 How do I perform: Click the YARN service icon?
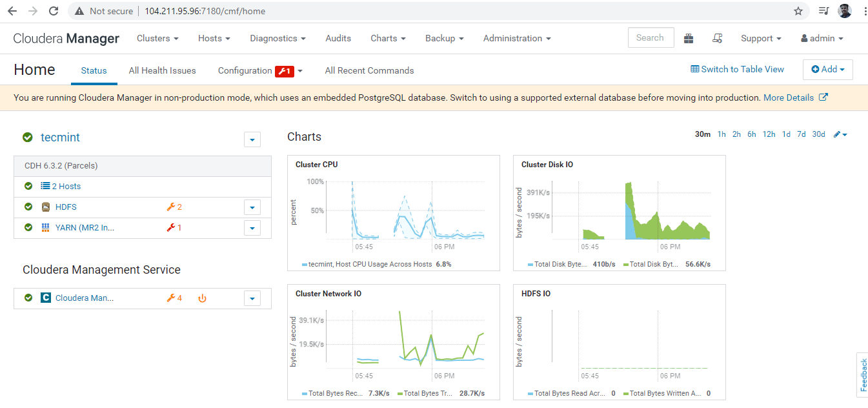coord(46,227)
